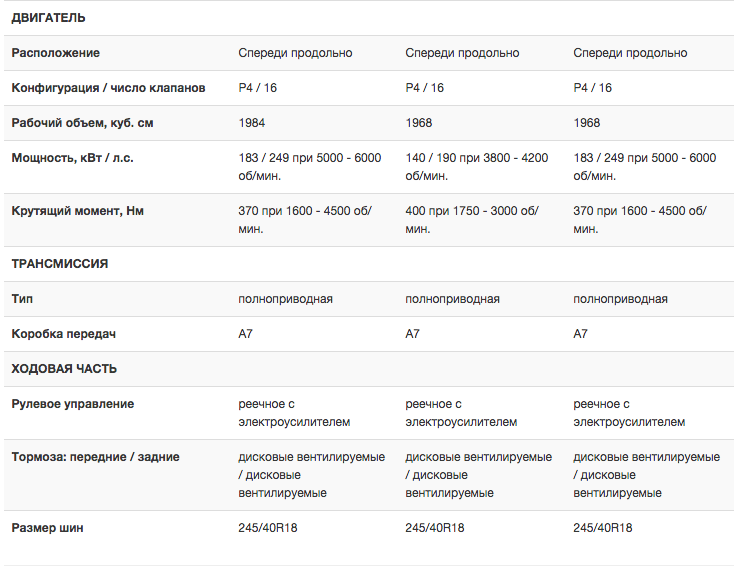
Task: Click the ХОДОВАЯ ЧАСТЬ section header
Action: click(x=64, y=369)
